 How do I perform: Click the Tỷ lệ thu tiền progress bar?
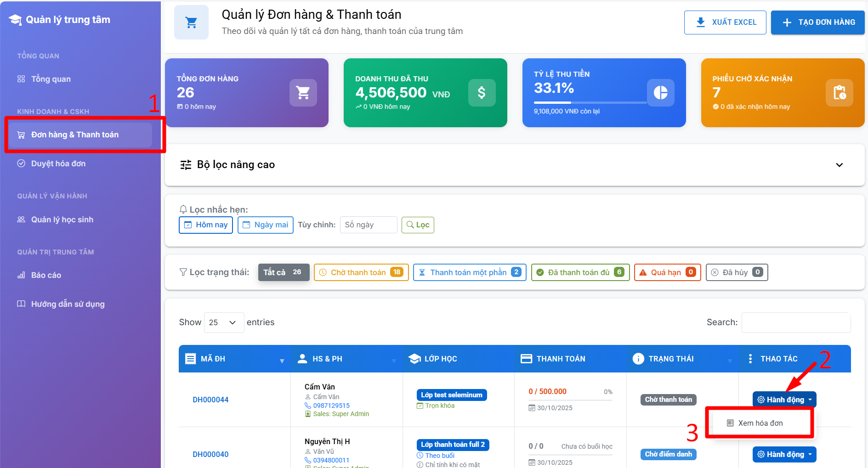[590, 102]
